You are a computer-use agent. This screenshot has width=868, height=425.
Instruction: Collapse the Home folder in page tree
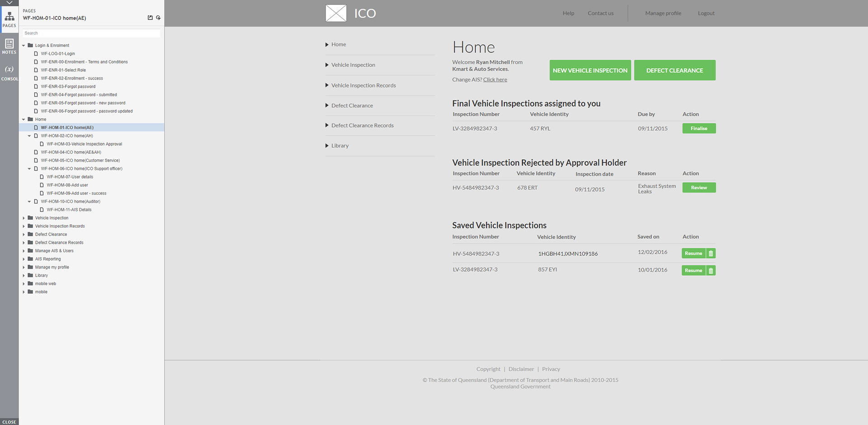[24, 119]
